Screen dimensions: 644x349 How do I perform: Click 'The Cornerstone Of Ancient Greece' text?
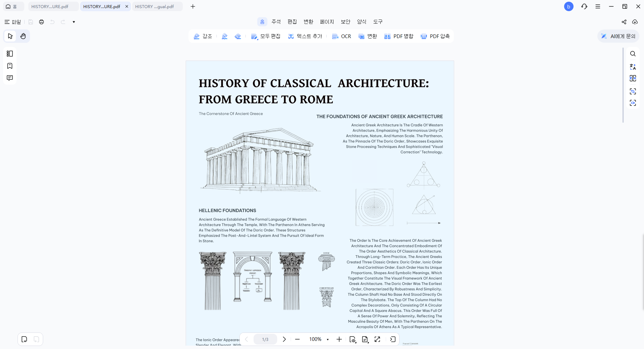231,114
